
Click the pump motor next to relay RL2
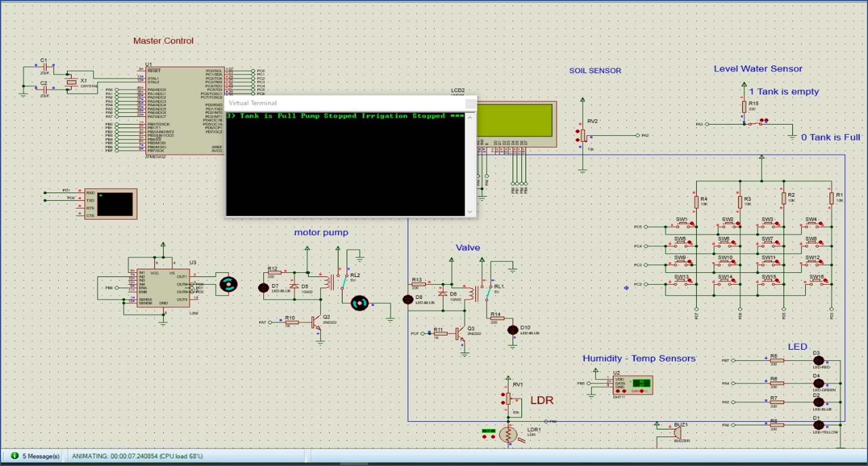[x=359, y=303]
